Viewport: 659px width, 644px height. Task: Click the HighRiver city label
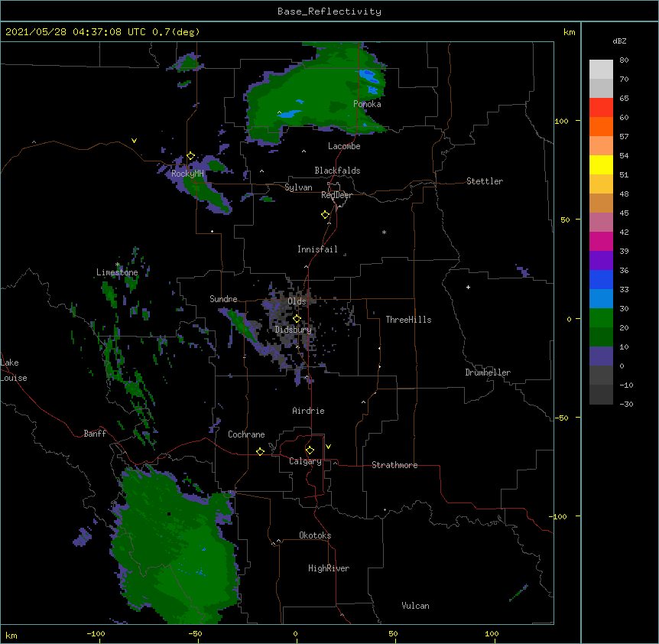pos(329,568)
